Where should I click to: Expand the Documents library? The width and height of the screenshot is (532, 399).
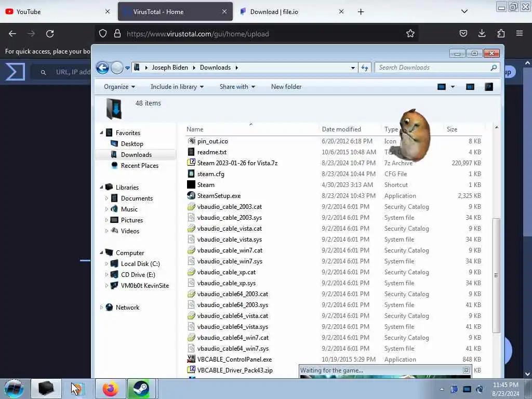(x=107, y=198)
